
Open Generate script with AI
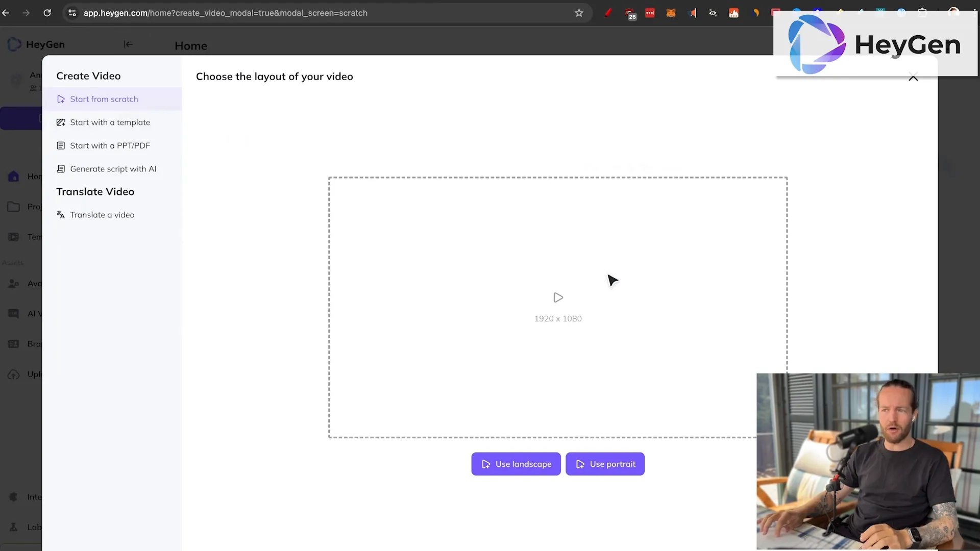tap(112, 169)
